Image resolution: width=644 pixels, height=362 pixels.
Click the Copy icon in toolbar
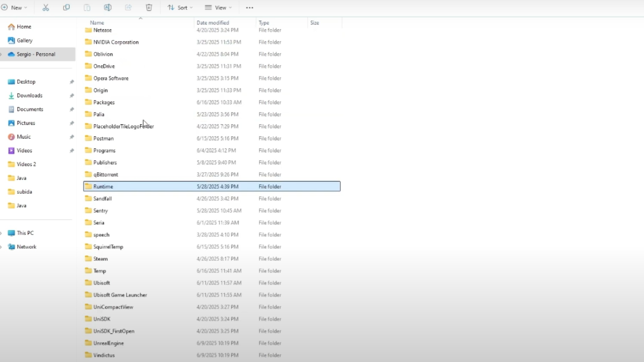pos(66,7)
